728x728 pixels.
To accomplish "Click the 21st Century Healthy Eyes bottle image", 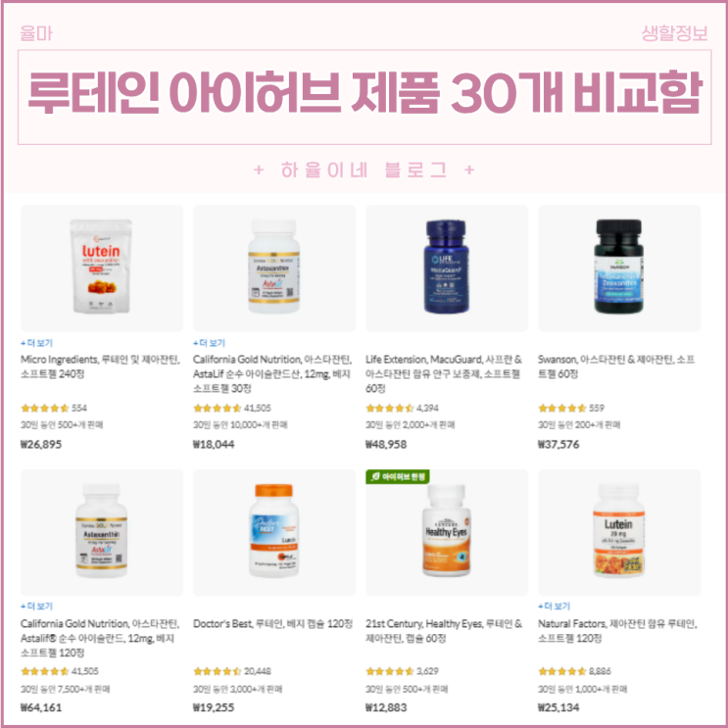I will (x=446, y=530).
